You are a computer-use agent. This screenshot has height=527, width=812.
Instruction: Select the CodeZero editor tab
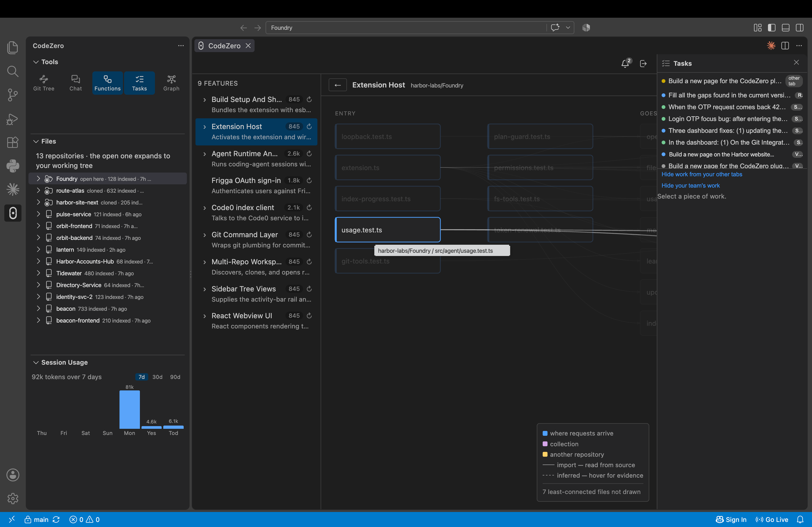coord(224,46)
